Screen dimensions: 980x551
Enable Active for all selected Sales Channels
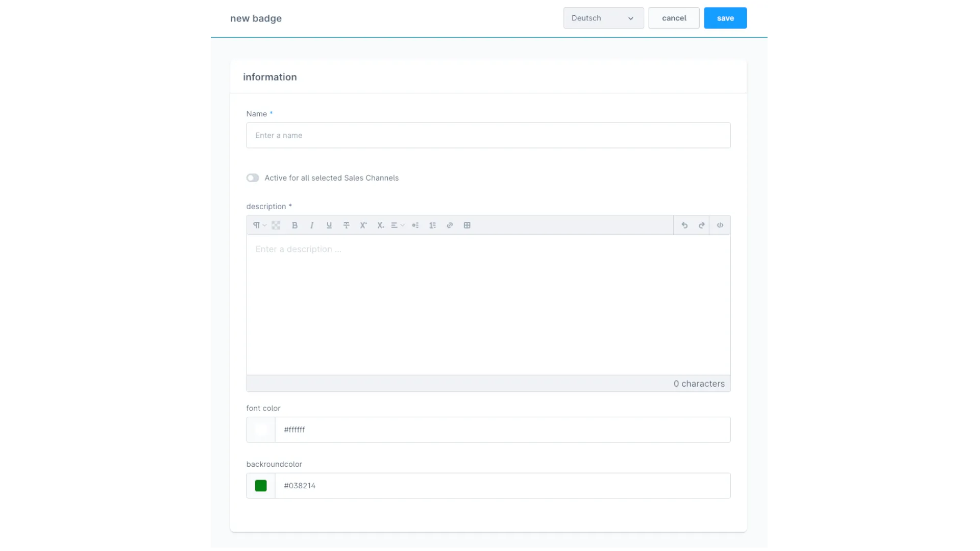[253, 178]
